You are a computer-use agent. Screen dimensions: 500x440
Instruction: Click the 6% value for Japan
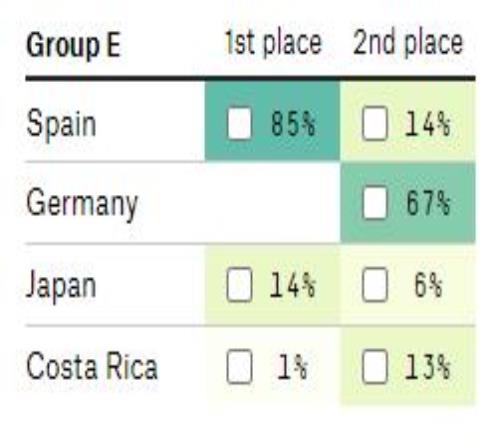click(428, 285)
